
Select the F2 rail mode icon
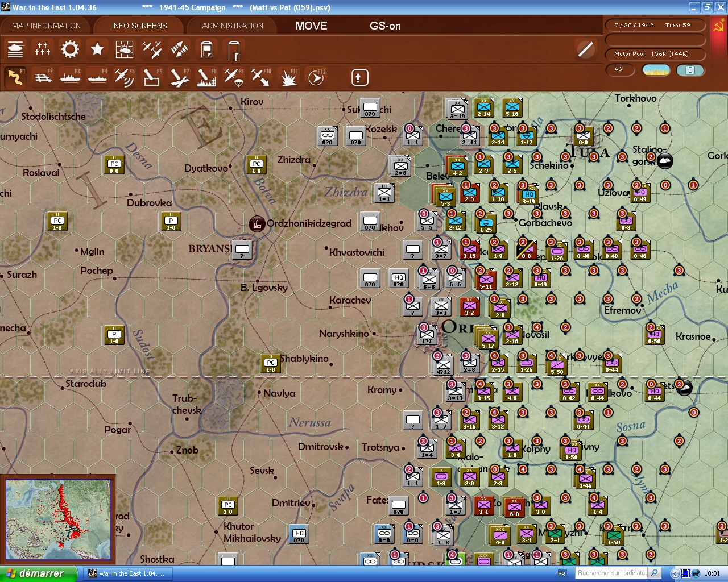(x=43, y=77)
